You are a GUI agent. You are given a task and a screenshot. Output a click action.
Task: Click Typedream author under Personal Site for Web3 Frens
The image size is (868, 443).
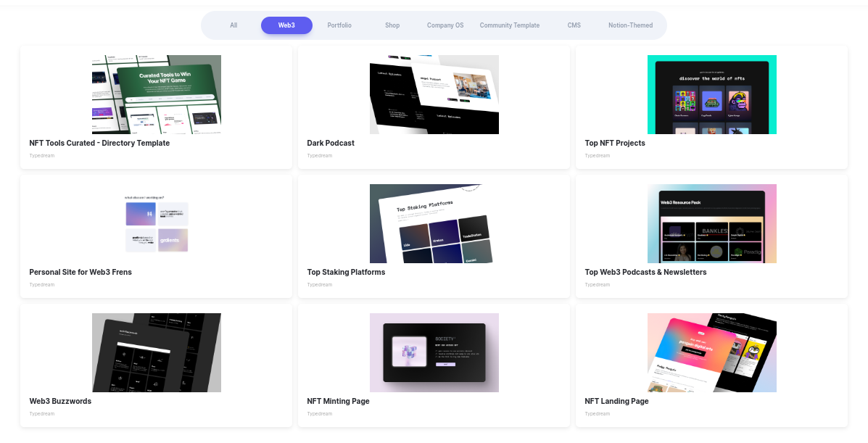coord(41,285)
